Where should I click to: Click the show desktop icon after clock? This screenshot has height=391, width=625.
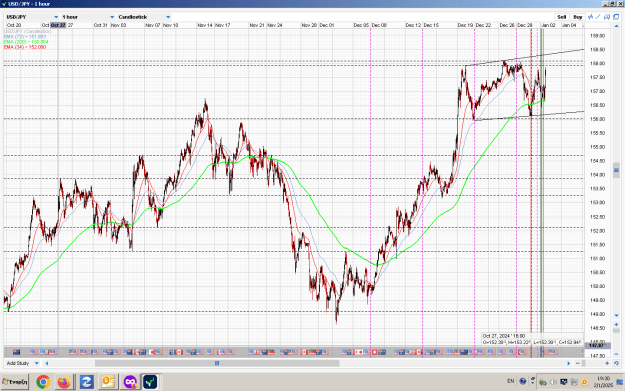[x=620, y=382]
